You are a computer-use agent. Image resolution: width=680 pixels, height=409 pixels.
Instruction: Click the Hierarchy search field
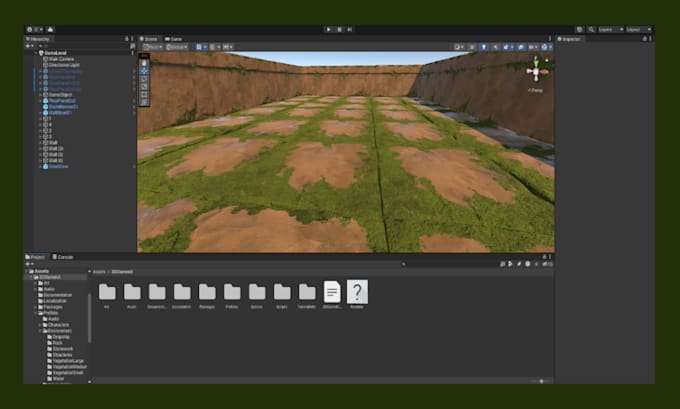coord(82,46)
